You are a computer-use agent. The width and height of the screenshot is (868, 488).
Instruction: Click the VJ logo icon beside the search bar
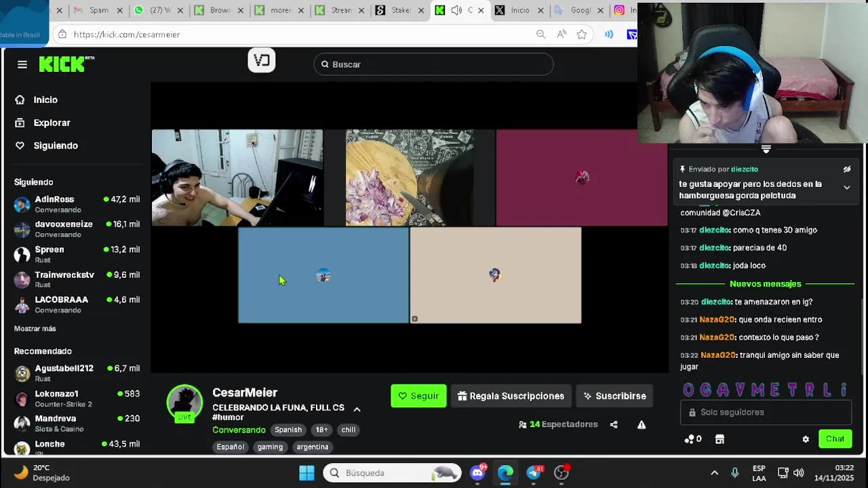click(x=262, y=60)
